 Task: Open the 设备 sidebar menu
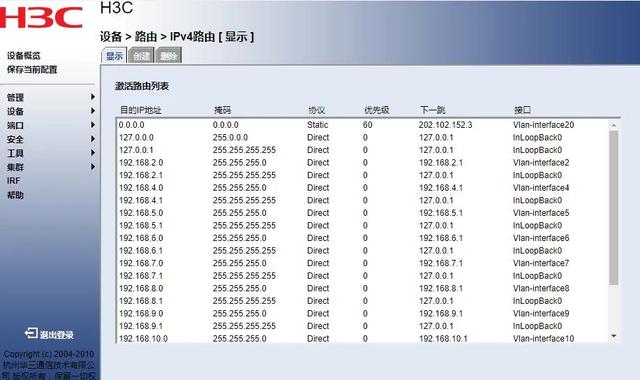(15, 111)
